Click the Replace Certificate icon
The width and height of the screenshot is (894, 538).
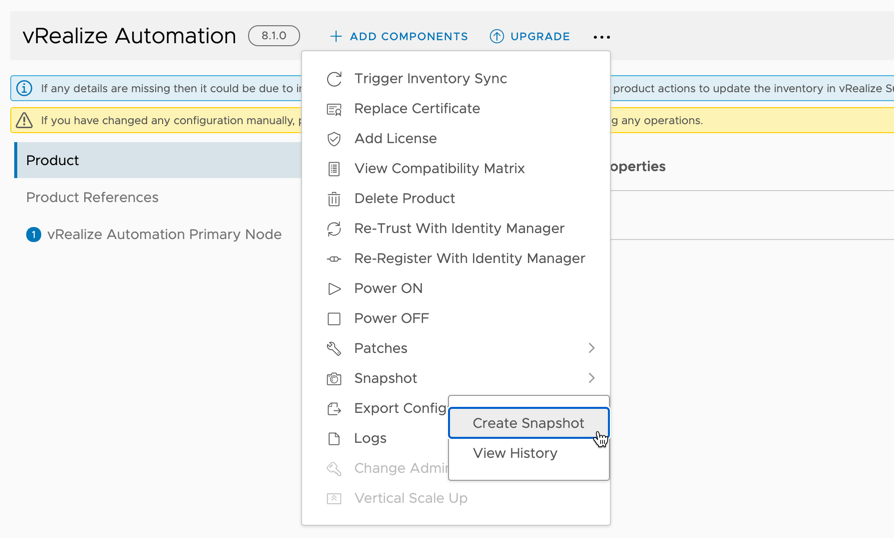coord(334,109)
